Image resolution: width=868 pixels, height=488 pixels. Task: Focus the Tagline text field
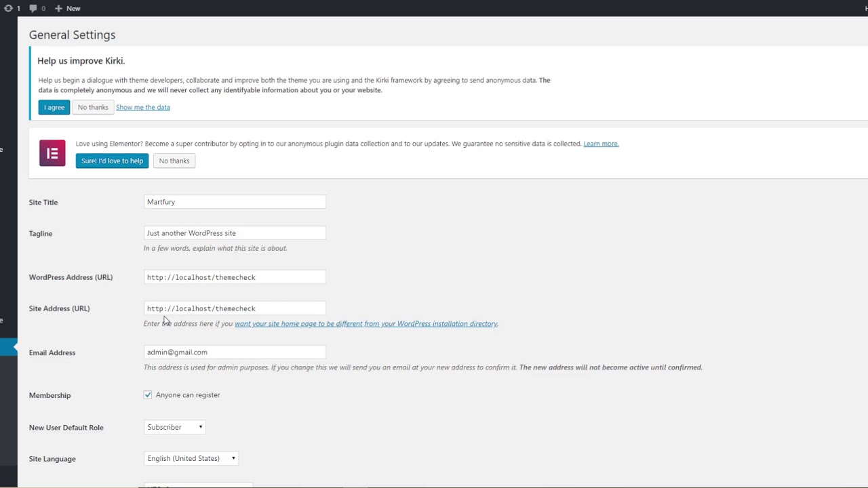click(235, 233)
